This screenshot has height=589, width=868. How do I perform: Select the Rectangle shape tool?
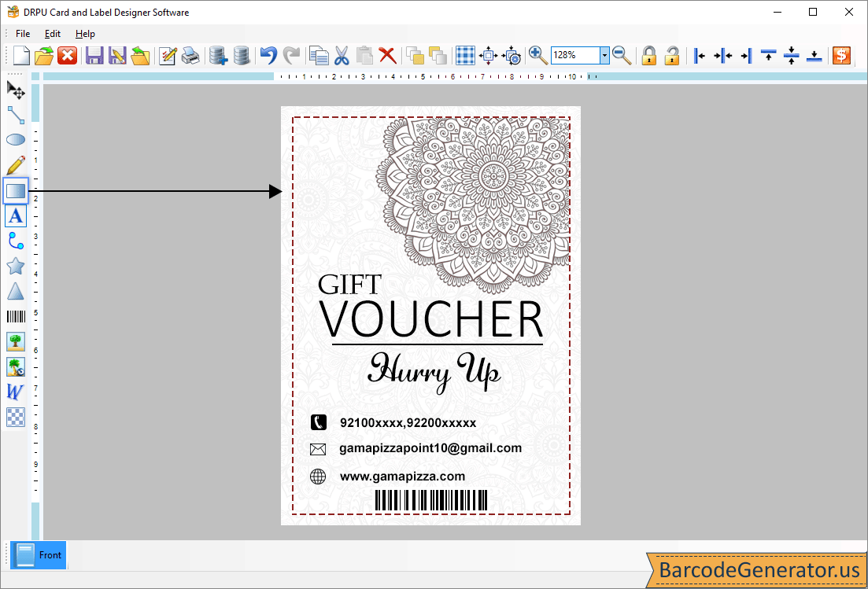(x=16, y=191)
